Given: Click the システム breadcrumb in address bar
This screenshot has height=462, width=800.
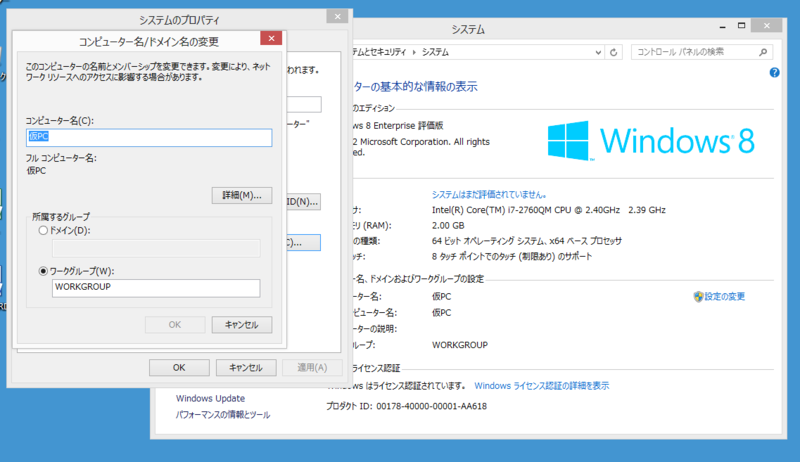Looking at the screenshot, I should tap(435, 52).
